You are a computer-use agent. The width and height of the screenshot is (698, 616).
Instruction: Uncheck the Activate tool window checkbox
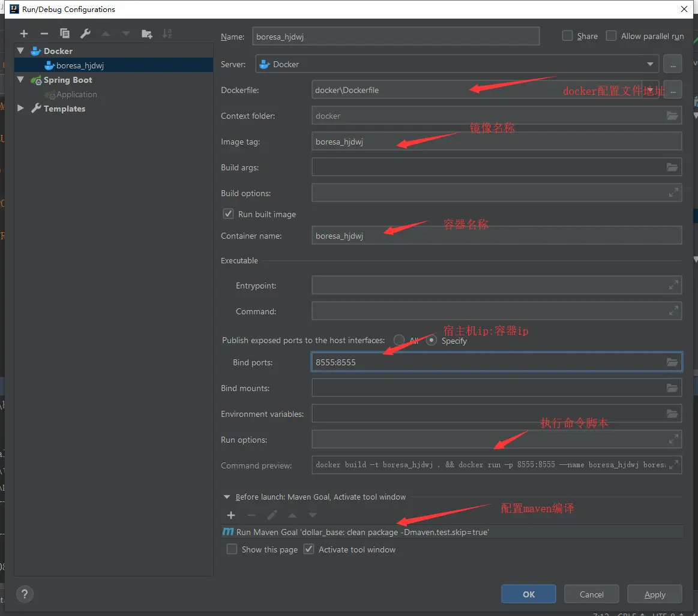pos(308,549)
